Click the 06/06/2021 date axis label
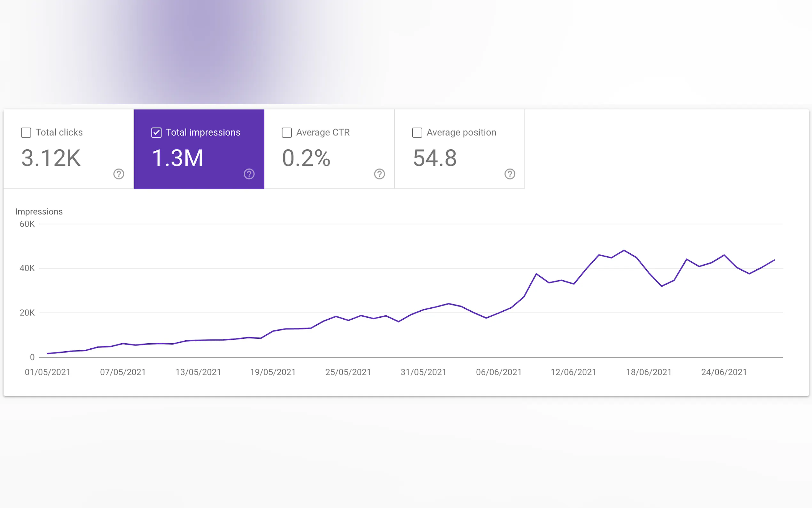This screenshot has width=812, height=508. click(499, 372)
